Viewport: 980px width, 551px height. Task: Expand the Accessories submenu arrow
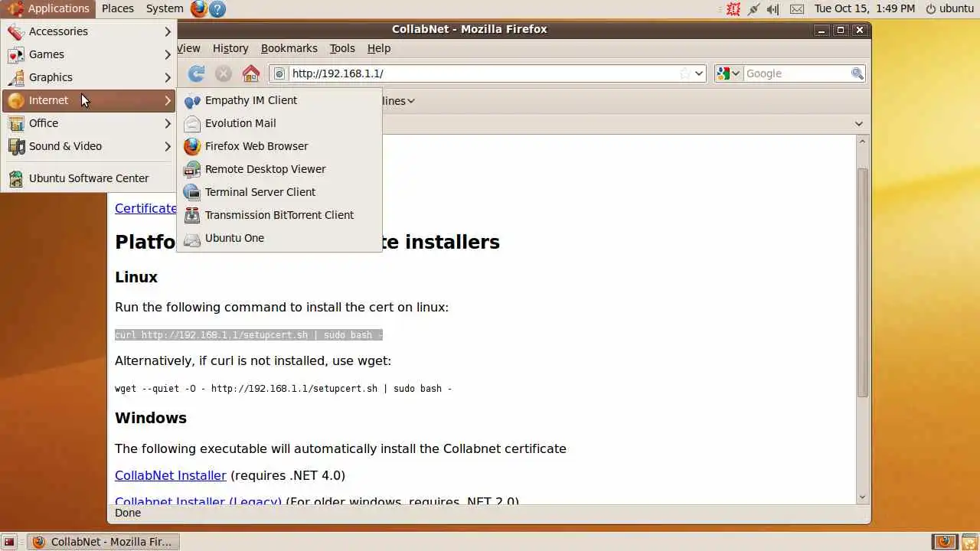click(168, 31)
